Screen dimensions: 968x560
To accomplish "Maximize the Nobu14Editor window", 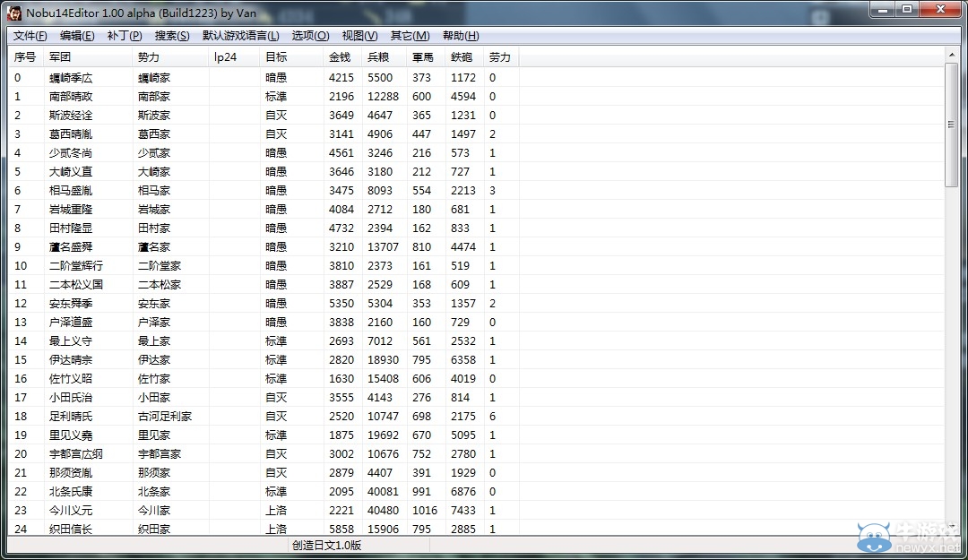I will (x=907, y=10).
